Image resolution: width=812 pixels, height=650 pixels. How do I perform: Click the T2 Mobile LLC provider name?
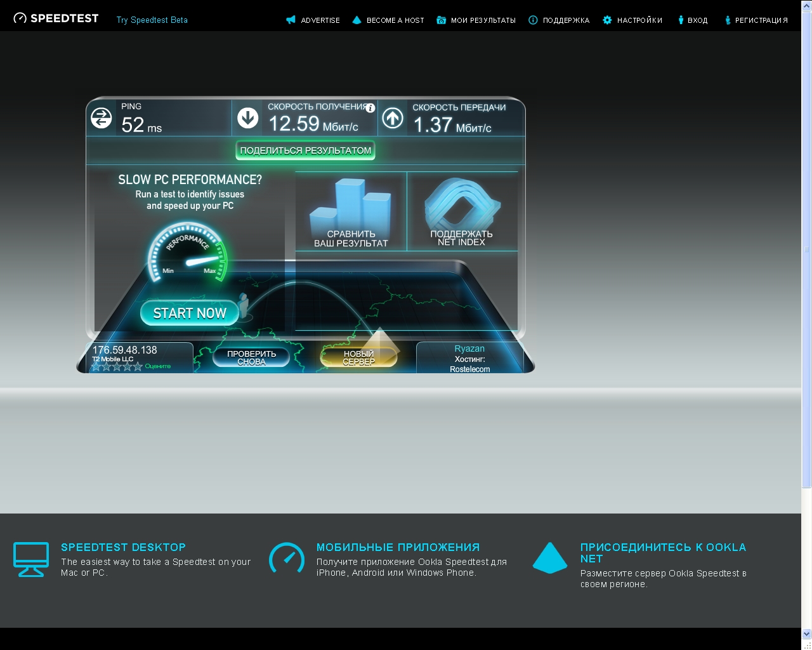tap(113, 359)
